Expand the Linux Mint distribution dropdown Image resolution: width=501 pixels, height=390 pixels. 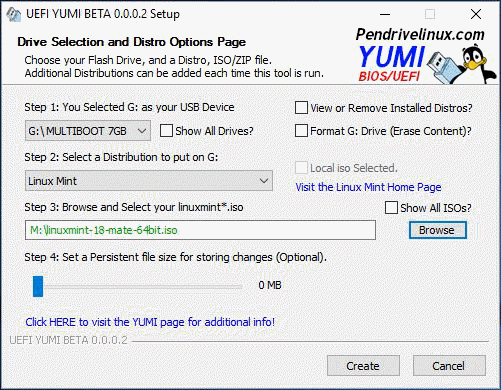149,181
